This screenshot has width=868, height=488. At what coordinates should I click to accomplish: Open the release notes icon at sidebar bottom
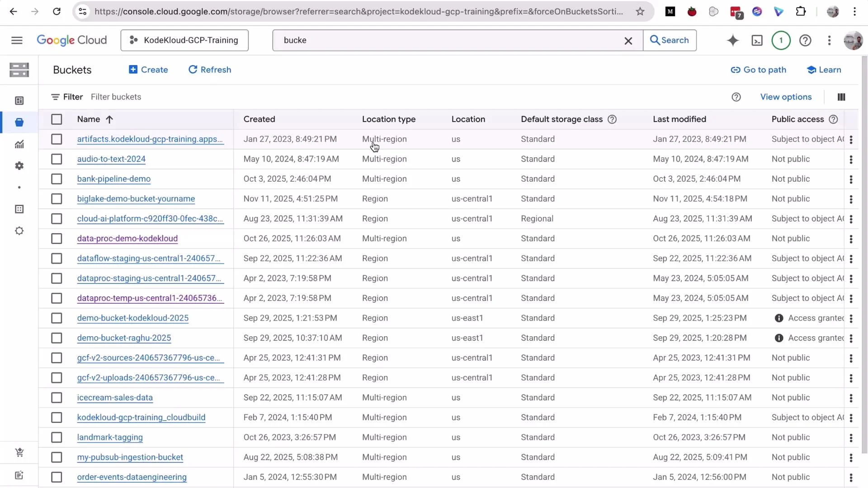point(19,475)
